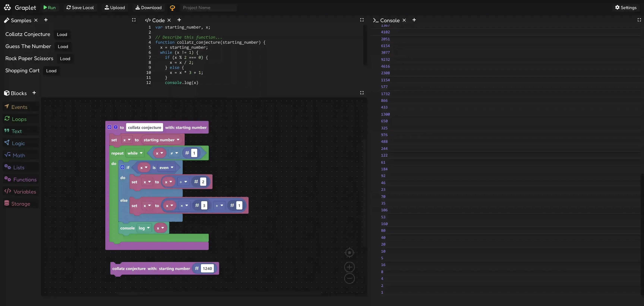Open the console log method dropdown
Viewport: 644px width, 306px height.
(x=144, y=228)
